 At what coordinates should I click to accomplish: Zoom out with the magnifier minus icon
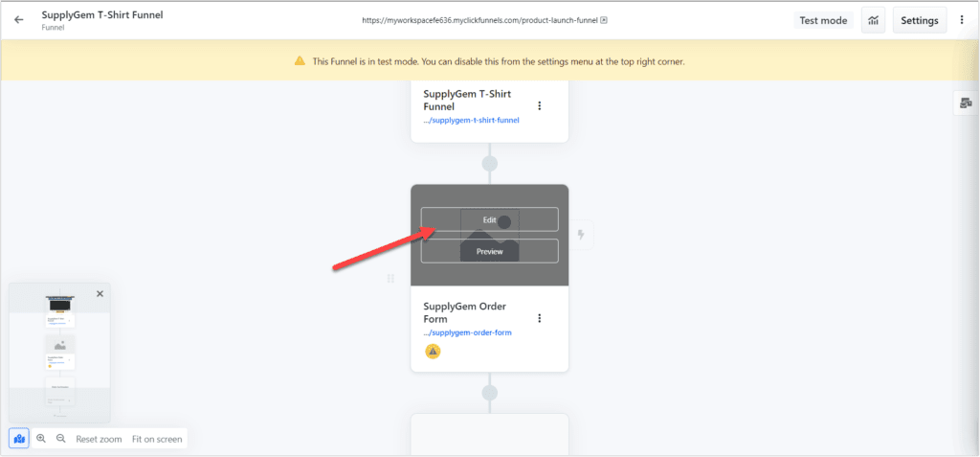60,439
